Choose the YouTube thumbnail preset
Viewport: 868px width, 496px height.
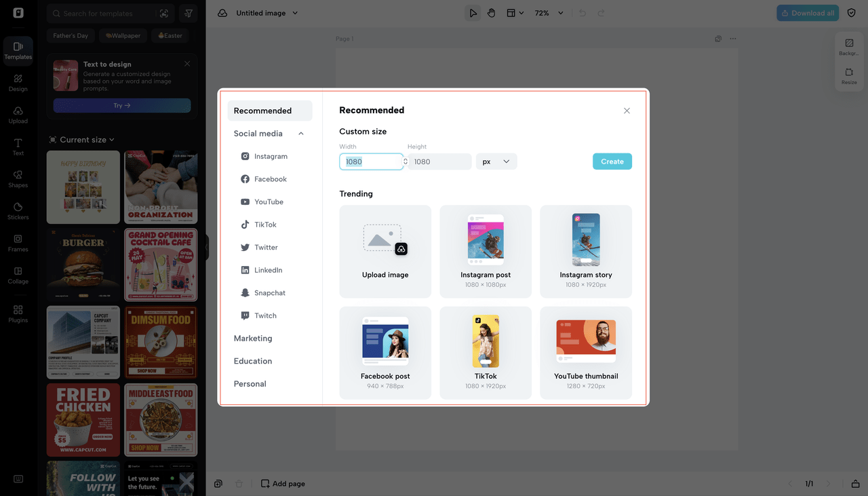pyautogui.click(x=586, y=353)
